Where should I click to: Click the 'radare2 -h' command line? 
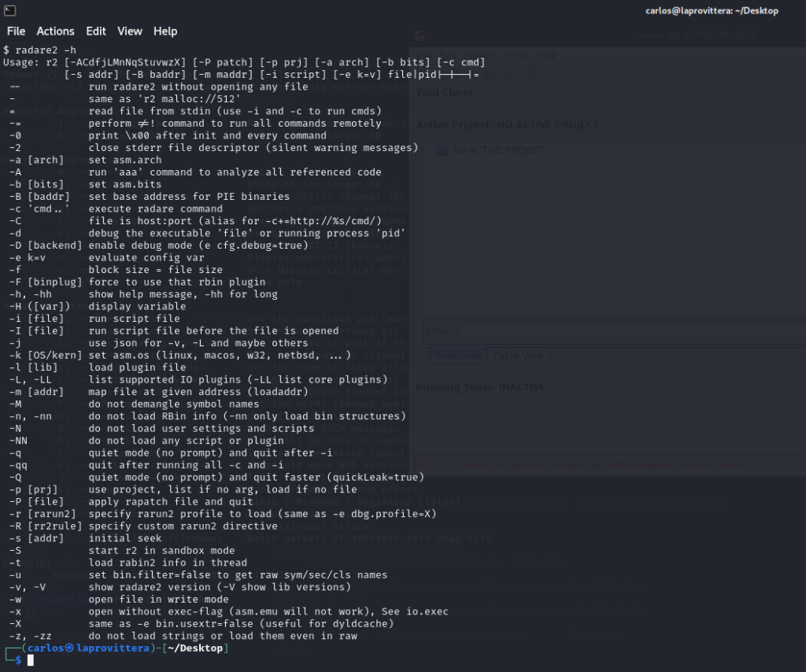tap(39, 50)
